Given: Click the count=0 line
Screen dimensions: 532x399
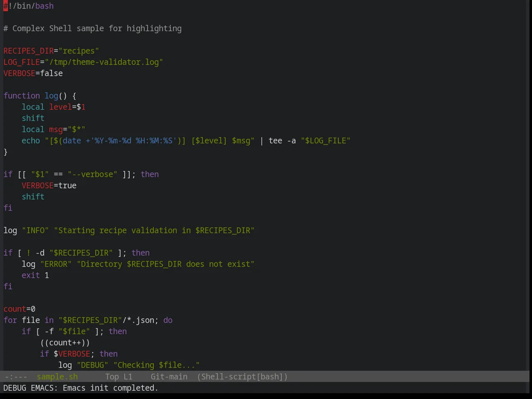Looking at the screenshot, I should [x=20, y=309].
